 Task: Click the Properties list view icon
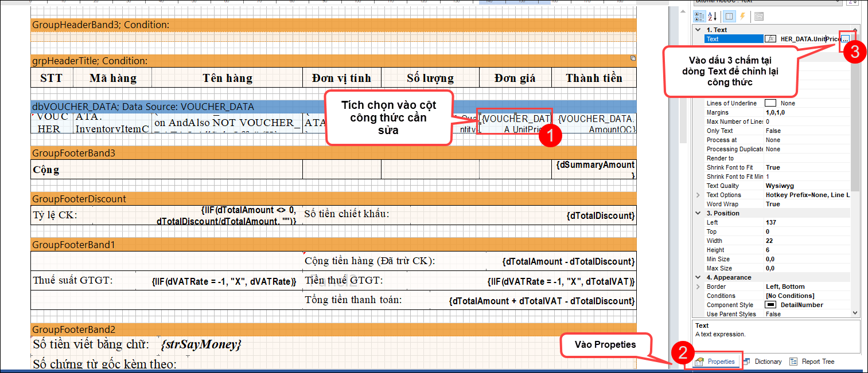click(729, 17)
